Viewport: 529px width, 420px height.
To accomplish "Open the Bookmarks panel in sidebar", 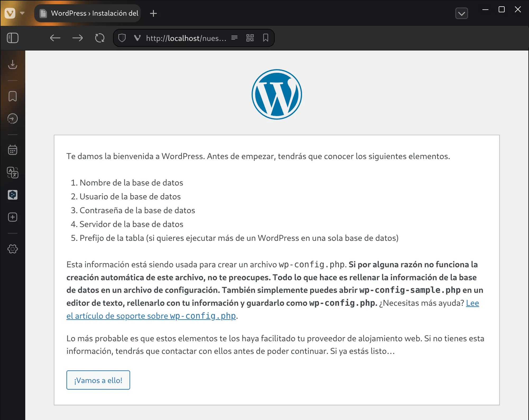I will (12, 96).
